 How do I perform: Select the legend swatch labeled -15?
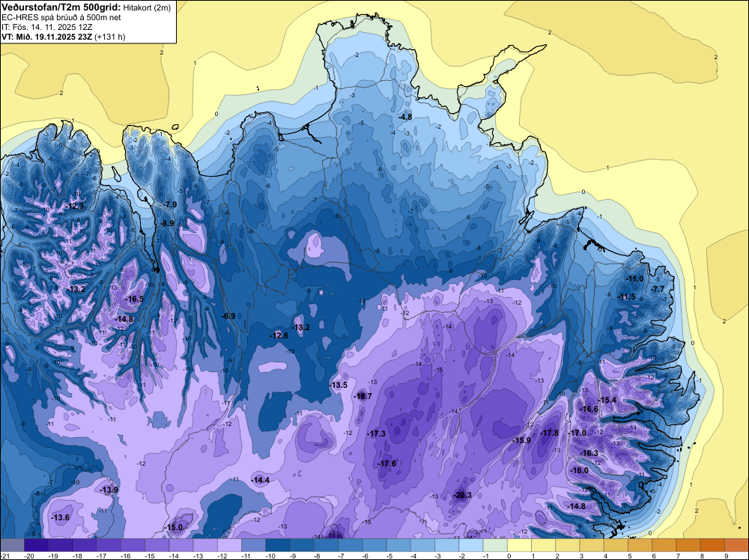[x=157, y=545]
